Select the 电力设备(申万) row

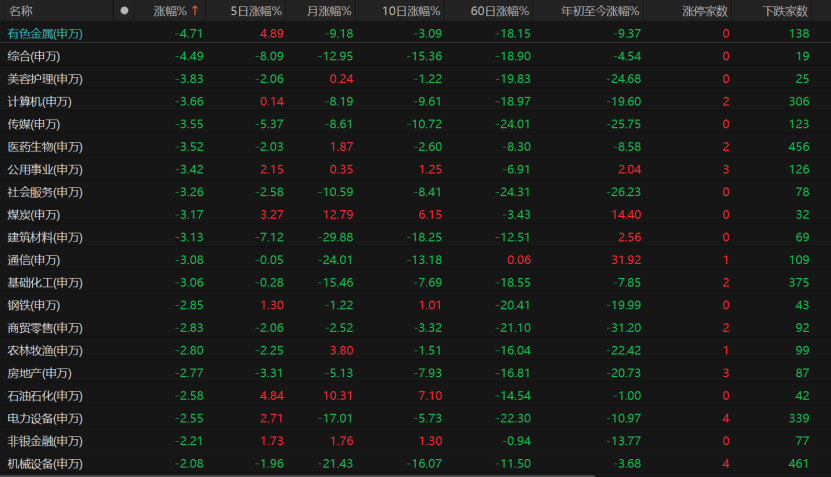click(416, 418)
